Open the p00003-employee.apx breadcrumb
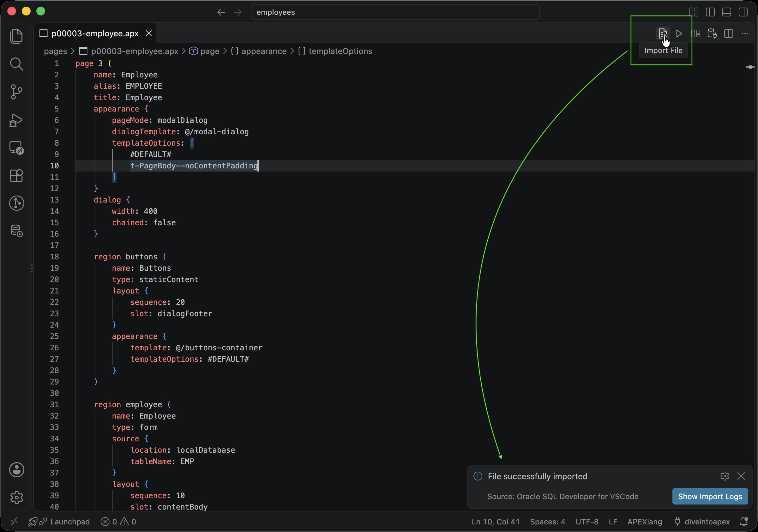This screenshot has width=758, height=532. [129, 51]
